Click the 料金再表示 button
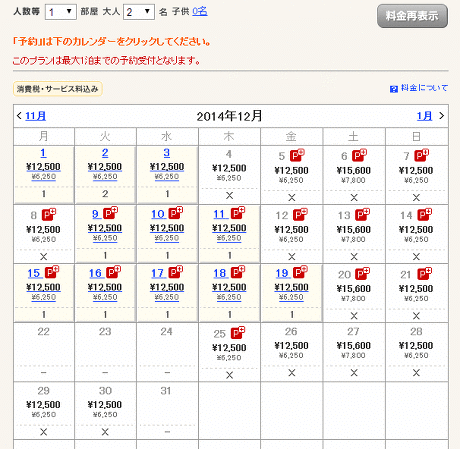This screenshot has height=449, width=460. coord(412,16)
